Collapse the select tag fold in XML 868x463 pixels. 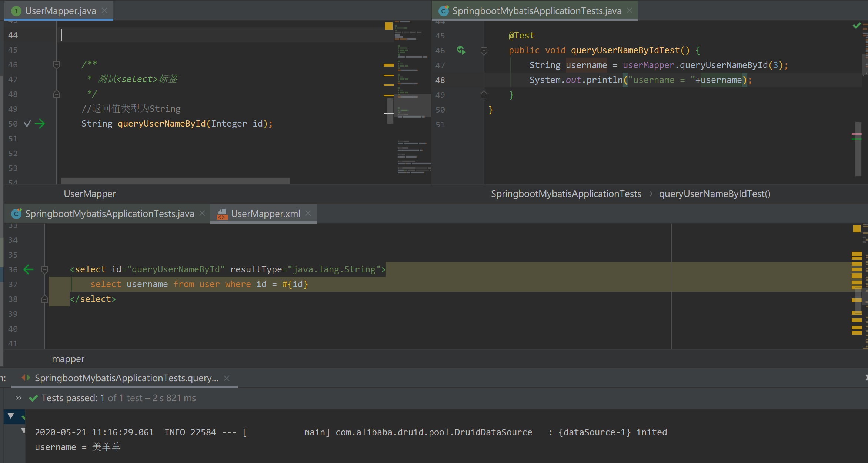45,270
